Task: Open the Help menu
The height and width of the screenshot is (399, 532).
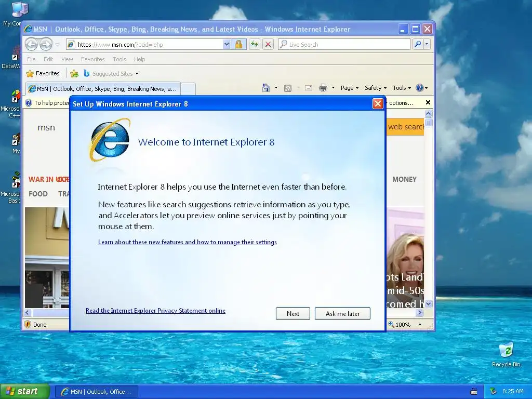Action: point(139,59)
